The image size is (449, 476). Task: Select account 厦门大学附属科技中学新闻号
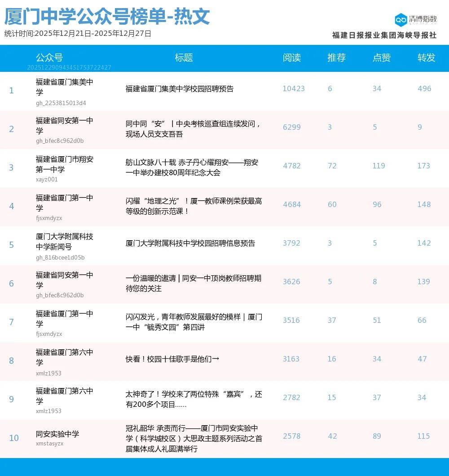pos(65,242)
